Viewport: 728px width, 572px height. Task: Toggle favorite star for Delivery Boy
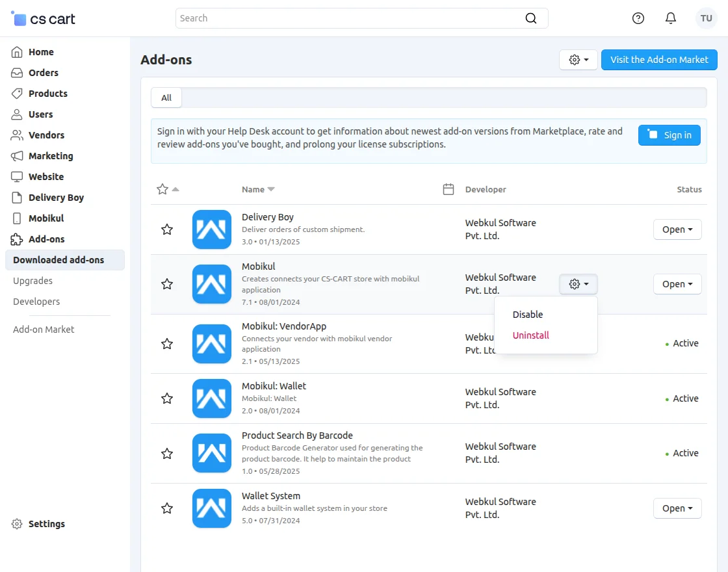167,229
